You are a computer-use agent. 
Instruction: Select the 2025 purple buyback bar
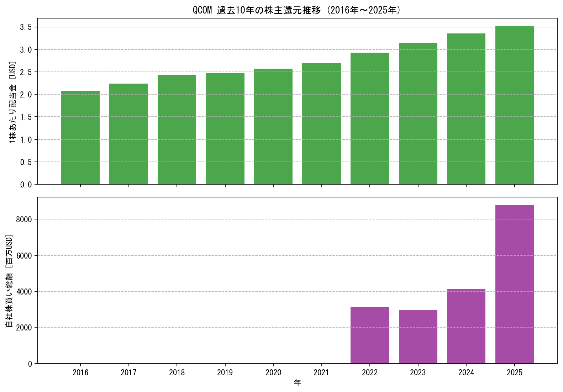pos(515,284)
